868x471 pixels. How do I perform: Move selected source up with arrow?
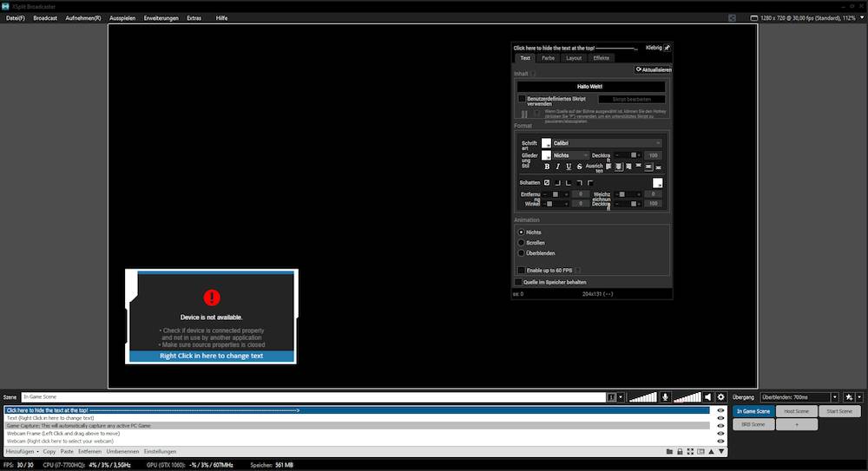712,452
